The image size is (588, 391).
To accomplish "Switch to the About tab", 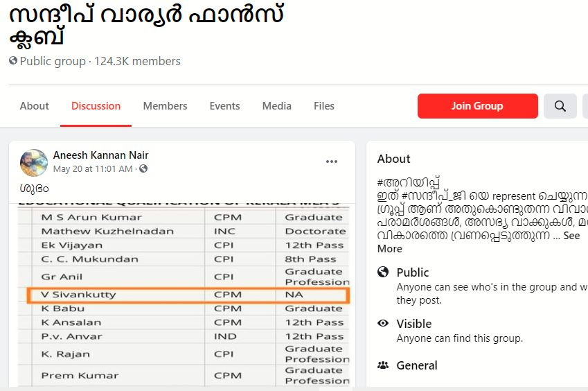I will coord(34,106).
